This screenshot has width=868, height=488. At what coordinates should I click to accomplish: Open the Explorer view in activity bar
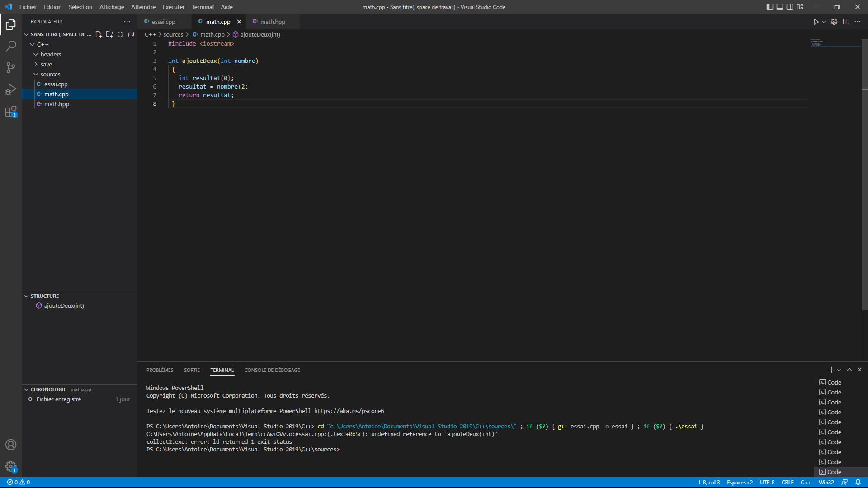(x=11, y=24)
